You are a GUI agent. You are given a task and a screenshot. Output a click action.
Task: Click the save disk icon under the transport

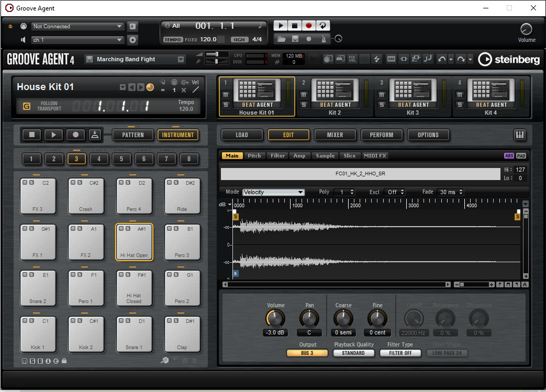295,39
